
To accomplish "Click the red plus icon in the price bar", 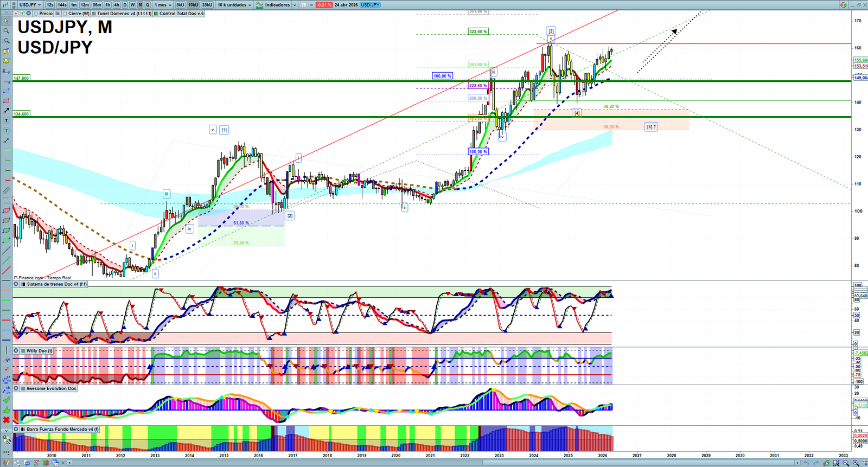I will (x=16, y=14).
